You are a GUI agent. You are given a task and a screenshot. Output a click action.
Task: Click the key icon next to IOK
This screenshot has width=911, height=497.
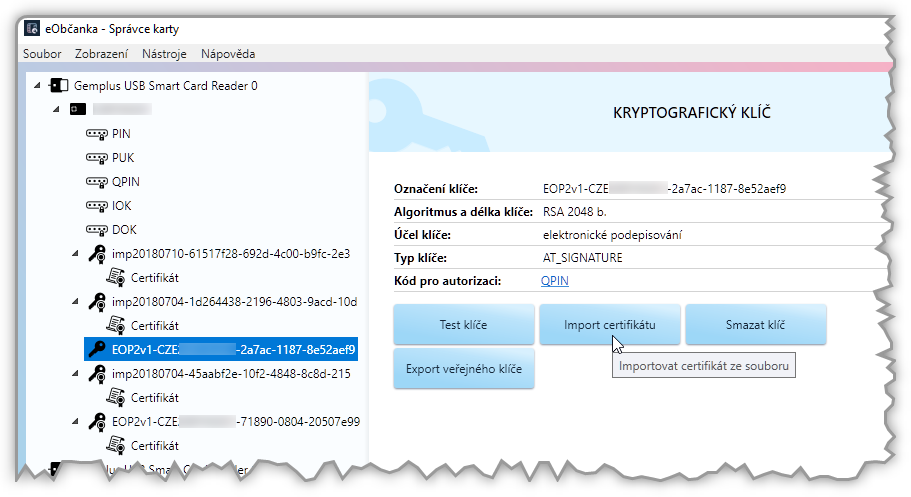coord(96,206)
